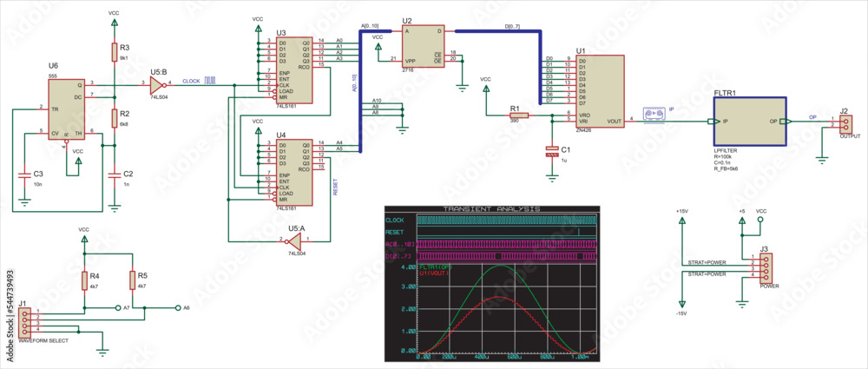
Task: Click the OP output pin of FLTR1
Action: pyautogui.click(x=786, y=122)
